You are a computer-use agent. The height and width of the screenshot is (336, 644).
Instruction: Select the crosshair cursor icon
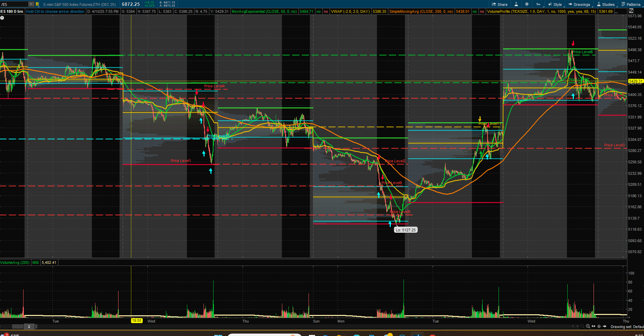(x=599, y=326)
